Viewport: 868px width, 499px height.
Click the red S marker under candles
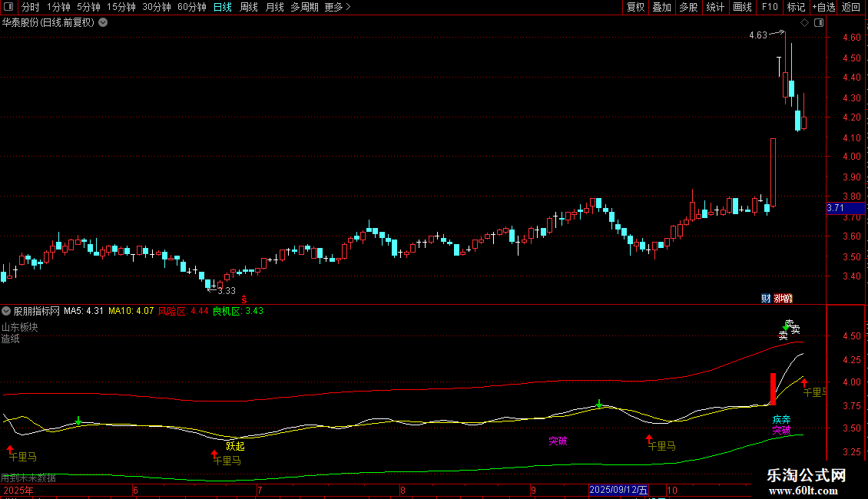[244, 299]
